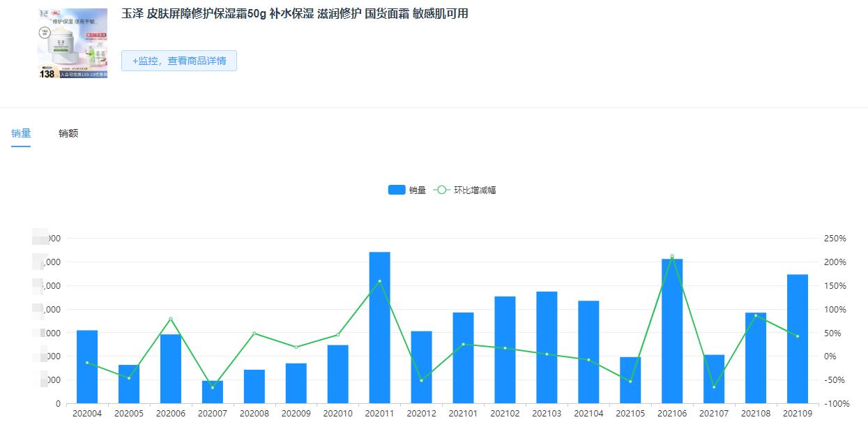868x436 pixels.
Task: Click the 202004 axis label
Action: pos(89,413)
